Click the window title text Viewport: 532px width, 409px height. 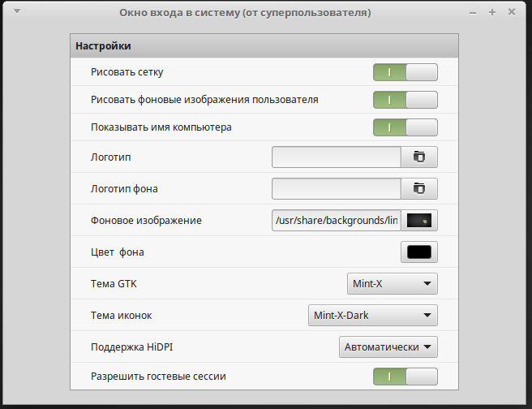pos(245,13)
